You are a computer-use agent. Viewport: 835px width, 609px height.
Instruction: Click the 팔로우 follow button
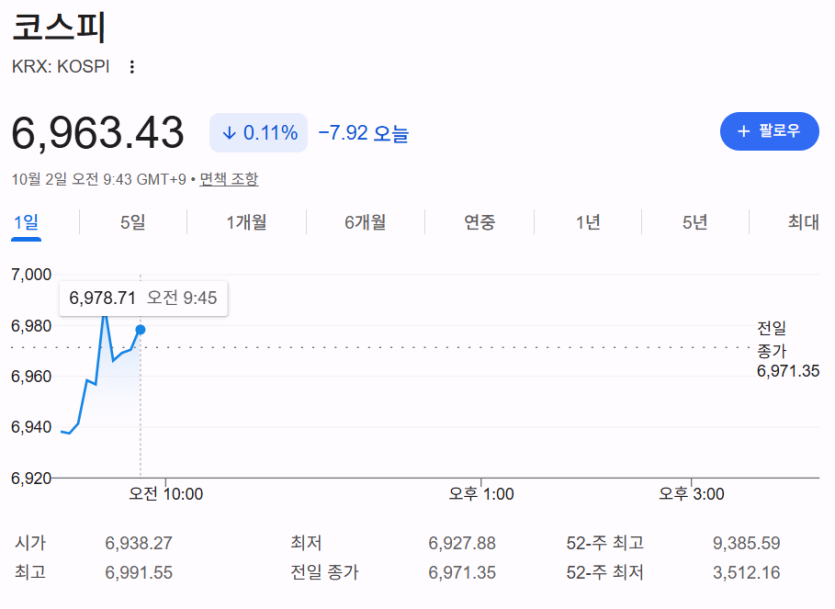tap(769, 131)
